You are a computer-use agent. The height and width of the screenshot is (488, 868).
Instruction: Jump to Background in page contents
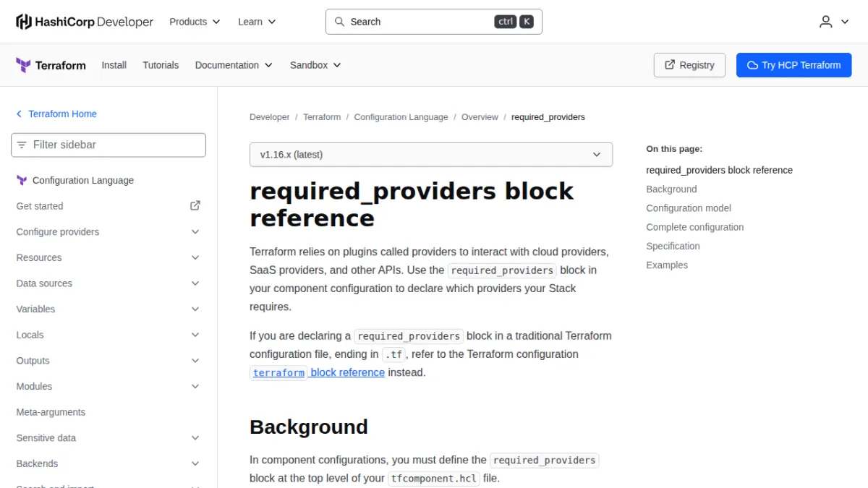[x=671, y=189]
